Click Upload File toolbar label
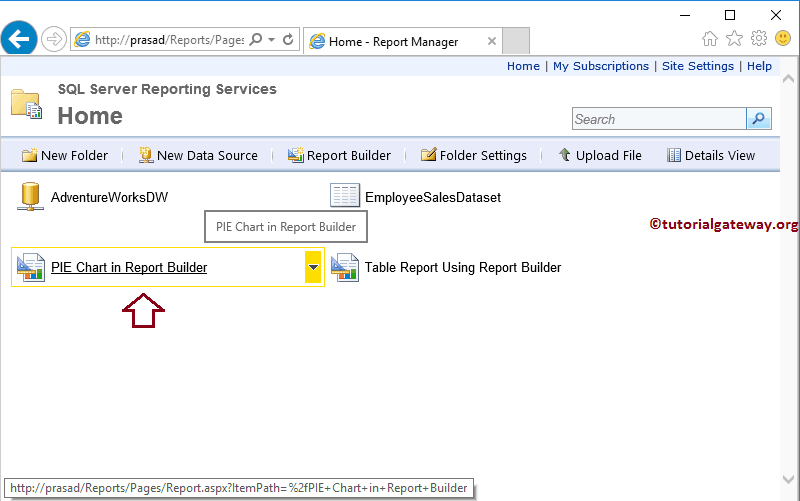 (609, 156)
